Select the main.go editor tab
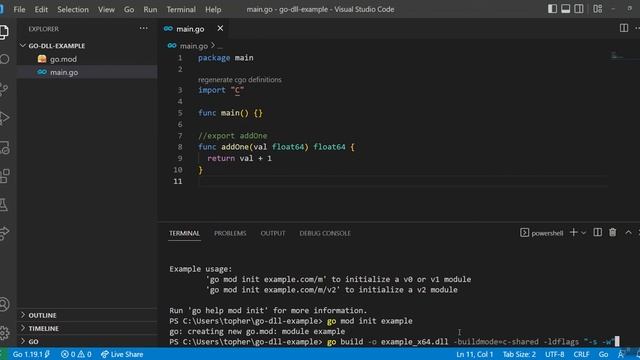 coord(190,29)
